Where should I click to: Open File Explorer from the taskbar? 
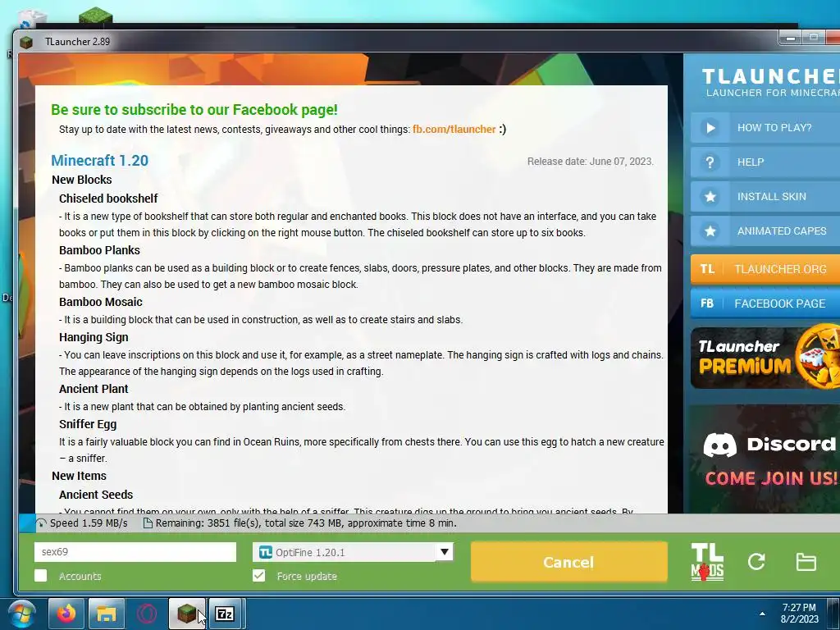coord(106,614)
